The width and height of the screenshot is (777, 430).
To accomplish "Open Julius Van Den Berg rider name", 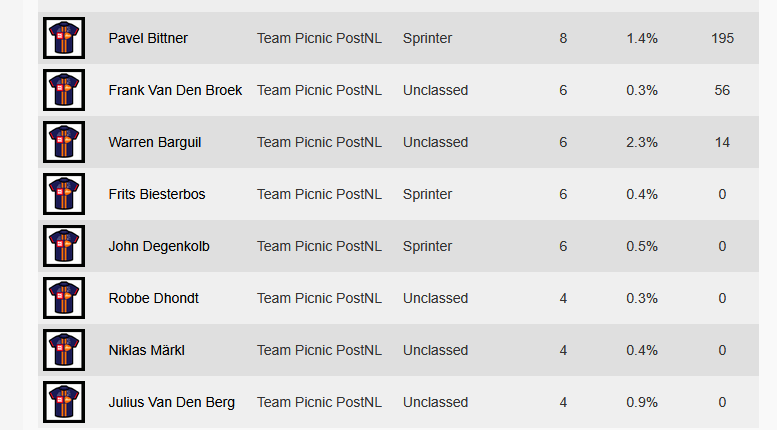I will [171, 402].
